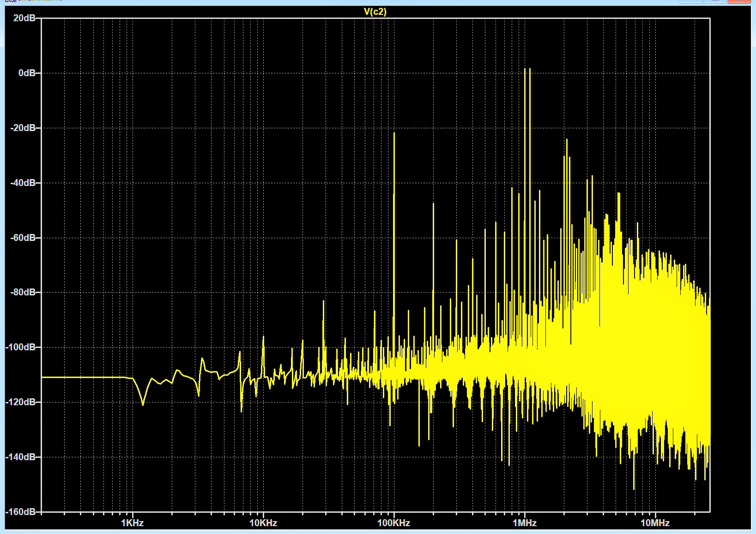Click the -160dB axis label
This screenshot has height=534, width=756.
coord(21,512)
